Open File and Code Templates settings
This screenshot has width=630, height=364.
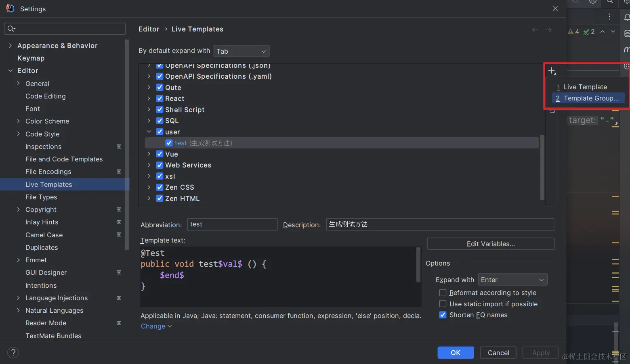(64, 159)
